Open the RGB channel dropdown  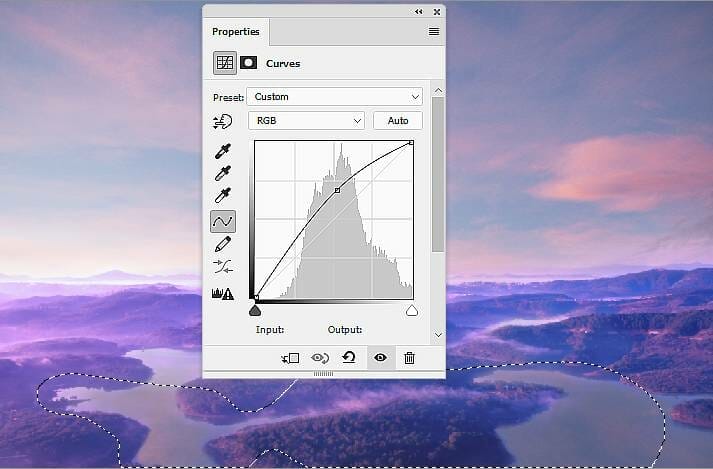point(308,121)
